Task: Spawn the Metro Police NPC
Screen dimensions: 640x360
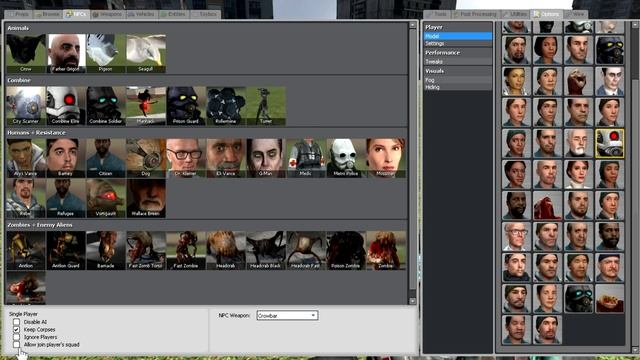Action: coord(346,158)
